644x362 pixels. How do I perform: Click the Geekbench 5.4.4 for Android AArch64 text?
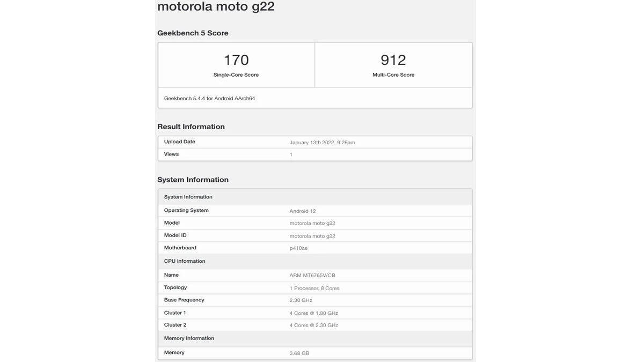click(x=209, y=98)
